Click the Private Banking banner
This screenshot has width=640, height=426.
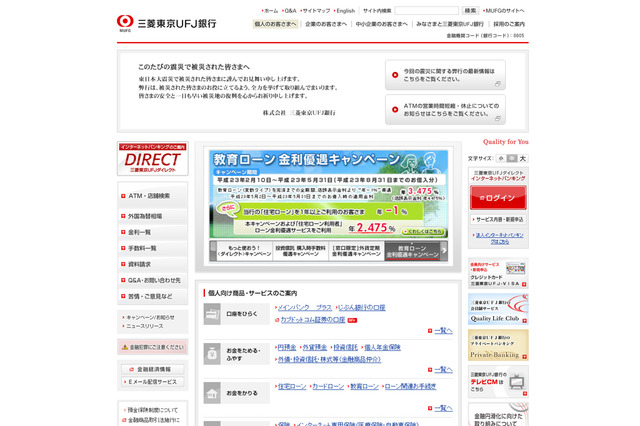click(x=498, y=345)
